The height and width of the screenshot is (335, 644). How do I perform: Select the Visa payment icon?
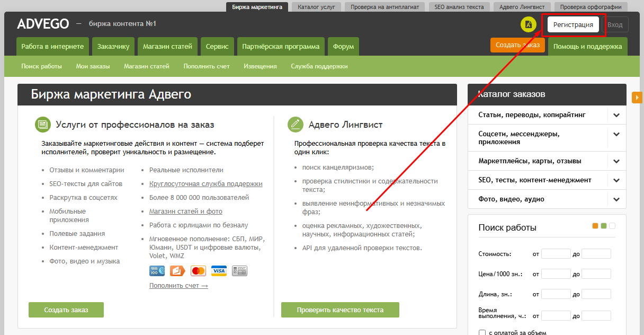point(219,271)
